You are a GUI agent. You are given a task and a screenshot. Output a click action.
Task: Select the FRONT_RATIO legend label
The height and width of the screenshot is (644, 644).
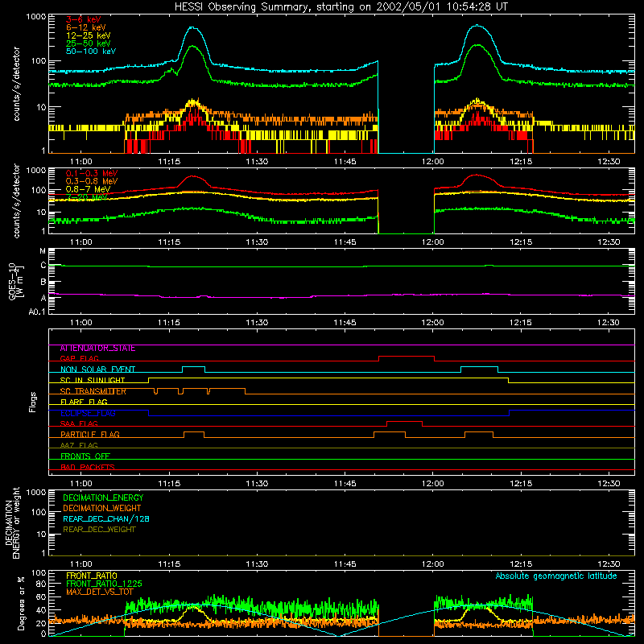pyautogui.click(x=92, y=576)
